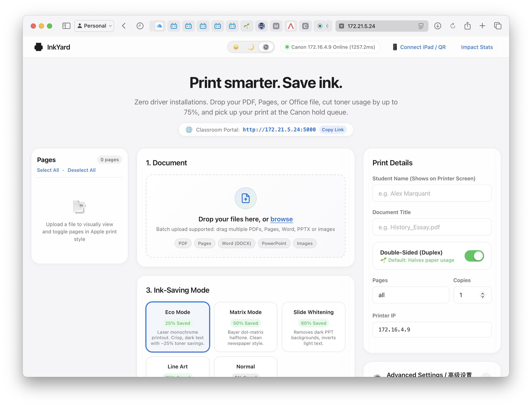Screen dimensions: 532x407
Task: Switch to the gray H pinned tab
Action: click(x=276, y=26)
